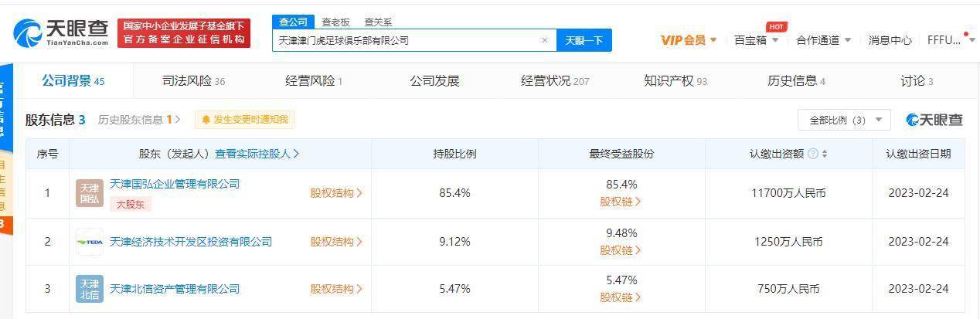Screen dimensions: 980x319
Task: Clear the search box with the X icon
Action: (x=544, y=40)
